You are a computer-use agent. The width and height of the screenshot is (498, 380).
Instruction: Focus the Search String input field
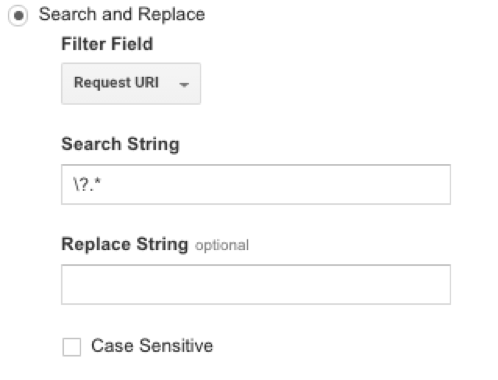point(256,184)
